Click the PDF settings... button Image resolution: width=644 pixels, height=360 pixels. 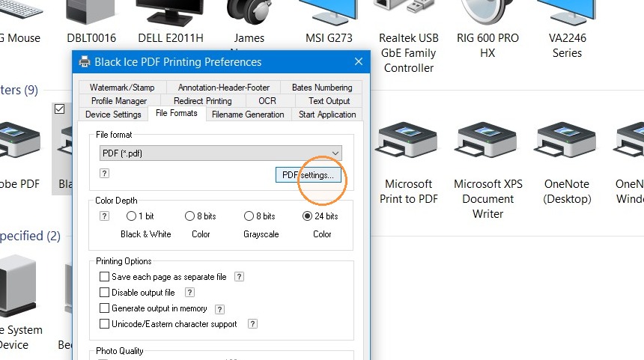click(308, 175)
